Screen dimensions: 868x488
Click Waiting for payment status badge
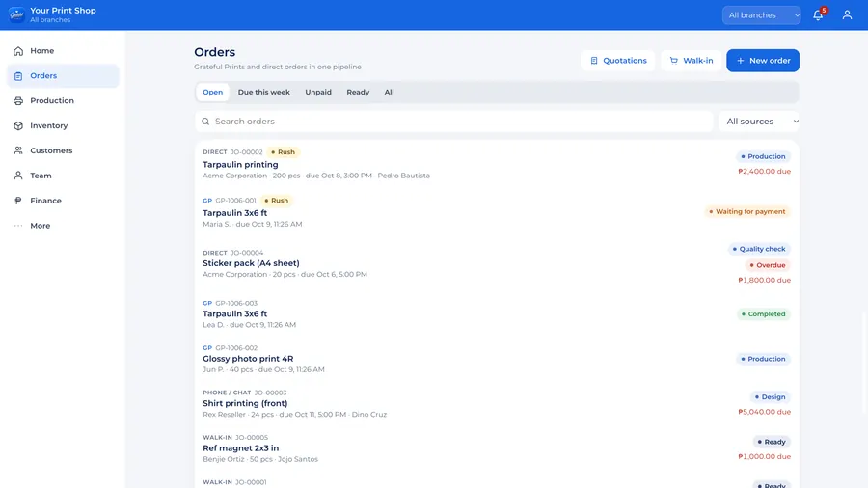pos(747,211)
